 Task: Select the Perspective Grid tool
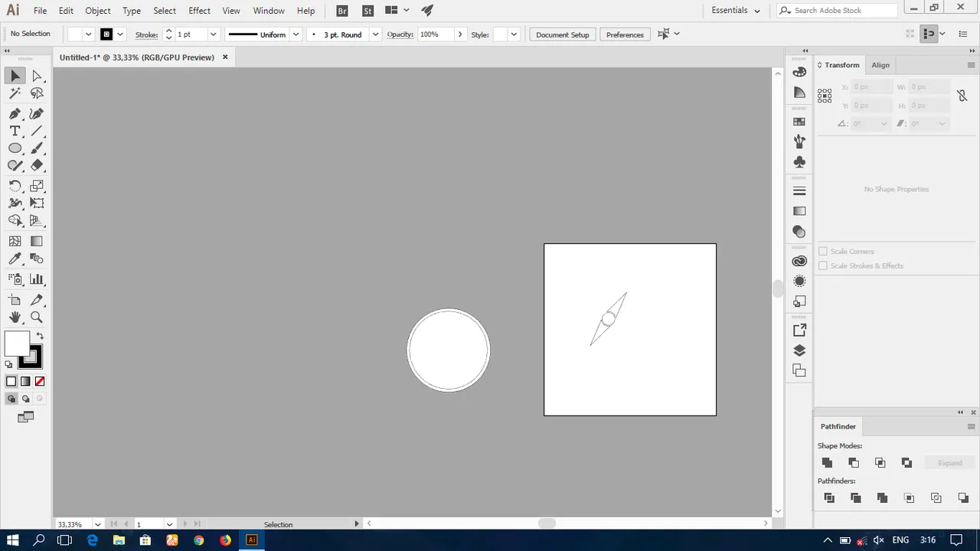37,220
